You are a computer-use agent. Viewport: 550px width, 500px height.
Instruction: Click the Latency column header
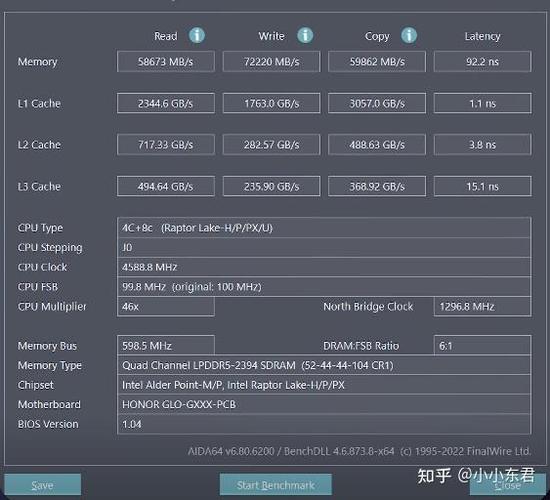482,36
